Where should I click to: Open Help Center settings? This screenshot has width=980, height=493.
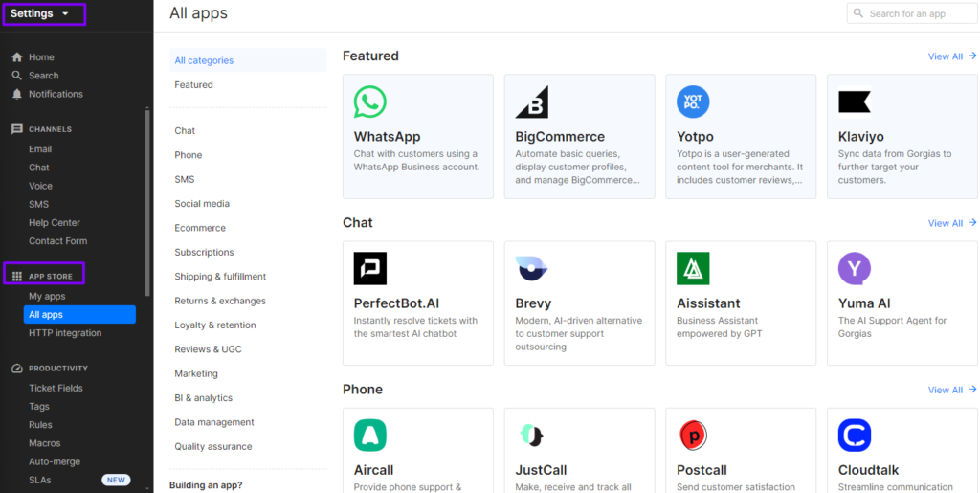click(x=55, y=222)
